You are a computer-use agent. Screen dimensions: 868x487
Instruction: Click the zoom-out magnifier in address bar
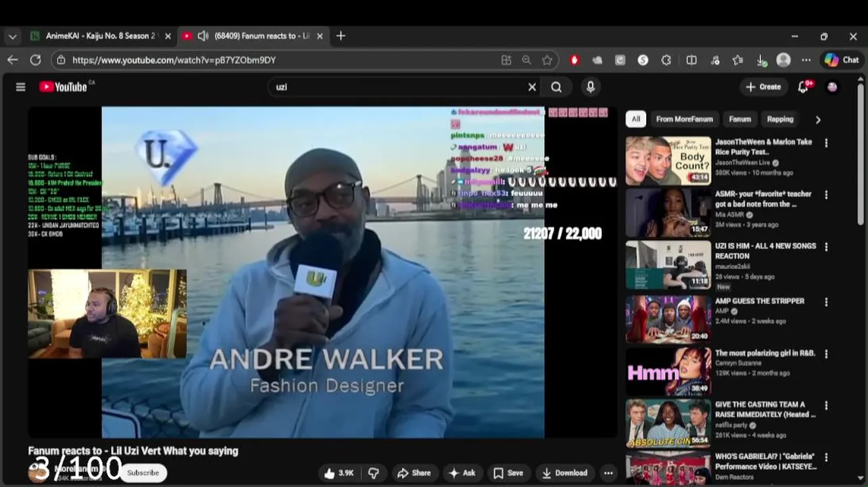(527, 60)
